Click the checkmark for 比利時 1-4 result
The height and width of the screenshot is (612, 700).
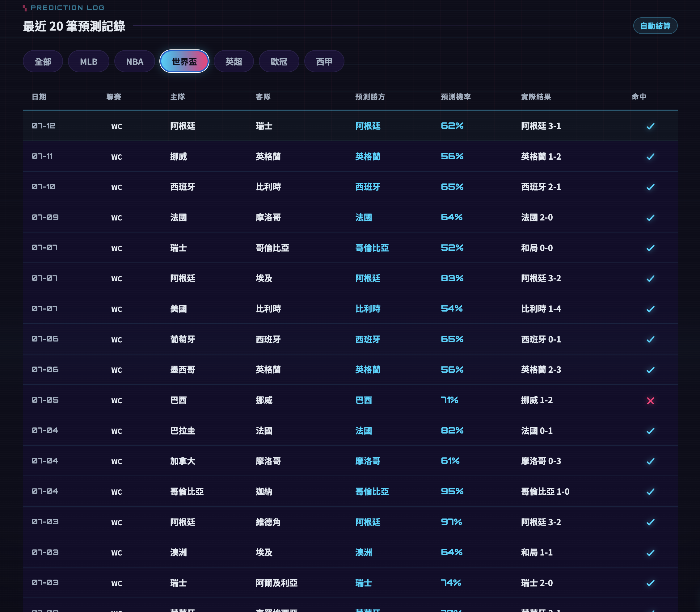[650, 309]
